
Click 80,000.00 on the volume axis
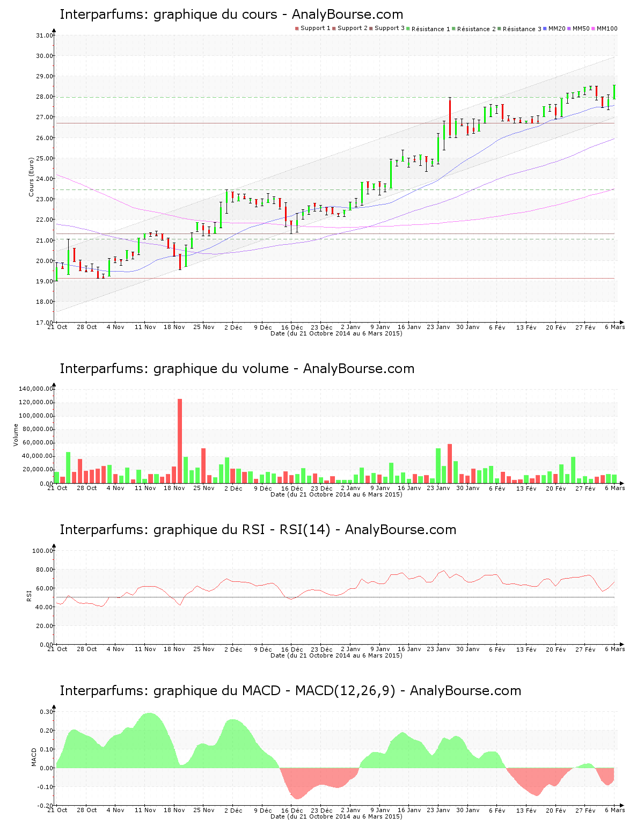(x=38, y=429)
